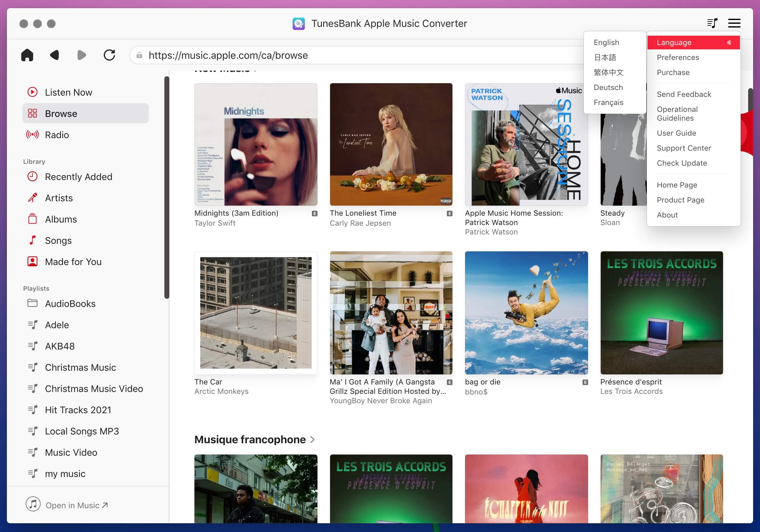Click the Les Trois Accords artist link
This screenshot has height=532, width=760.
click(631, 391)
